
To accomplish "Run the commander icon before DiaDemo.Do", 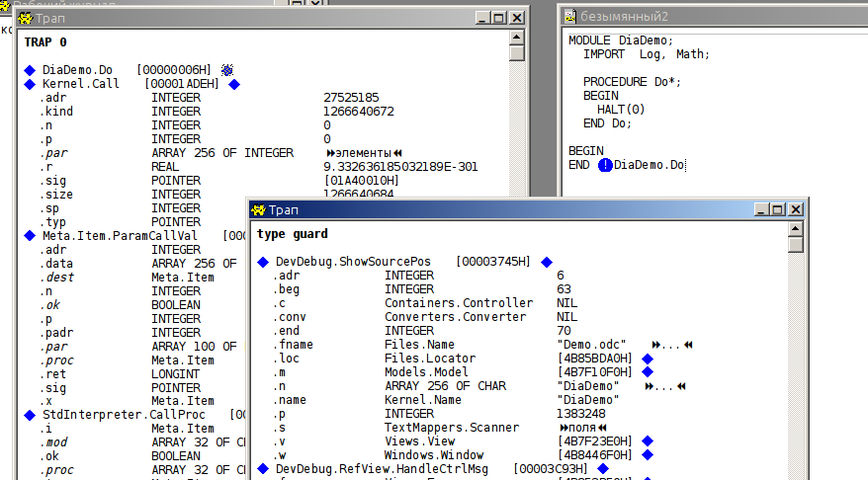I will pos(605,165).
